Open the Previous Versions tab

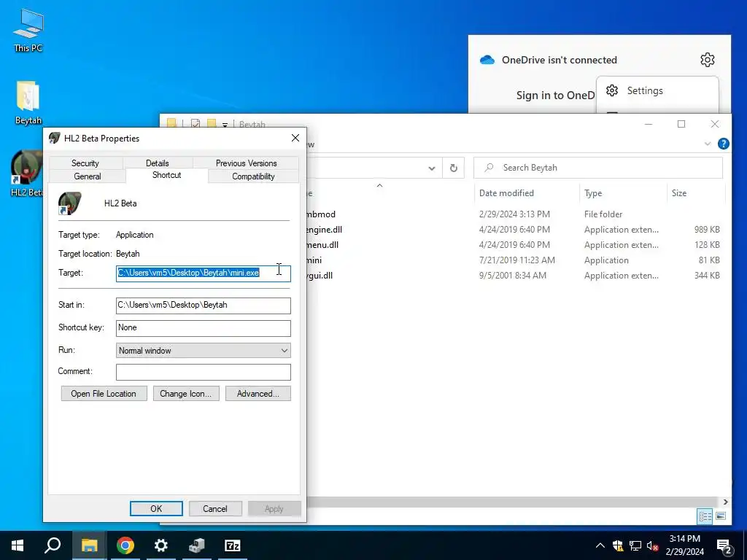[x=247, y=163]
